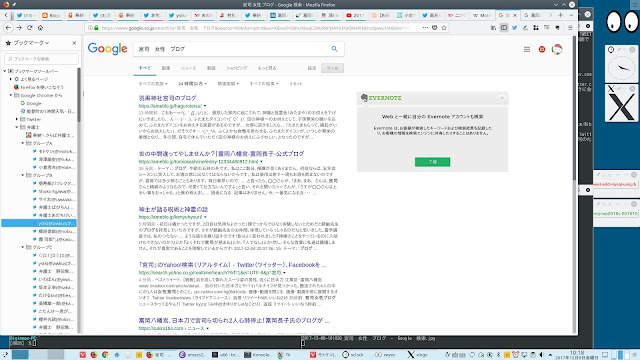The width and height of the screenshot is (640, 360).
Task: Collapse the グループA folder
Action: pos(23,143)
